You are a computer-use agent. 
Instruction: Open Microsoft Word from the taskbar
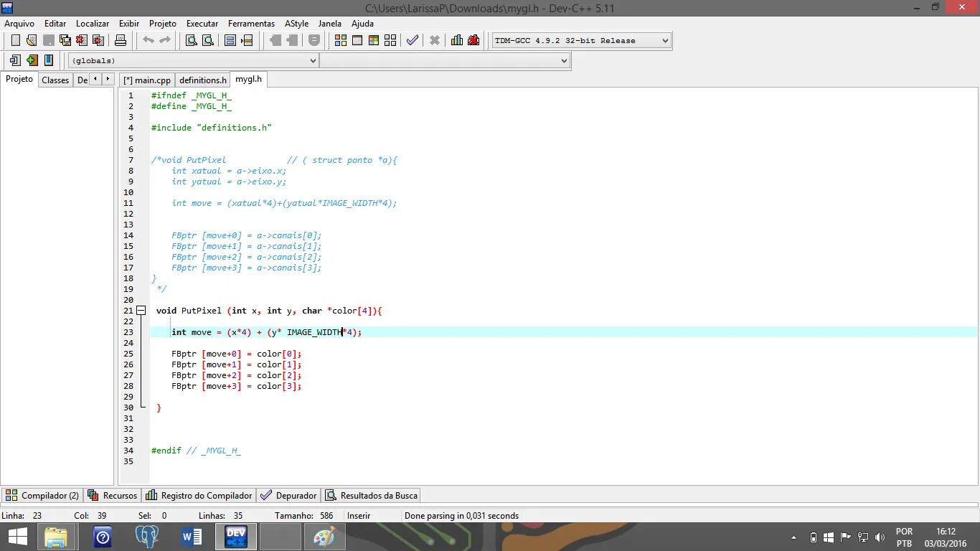point(192,537)
